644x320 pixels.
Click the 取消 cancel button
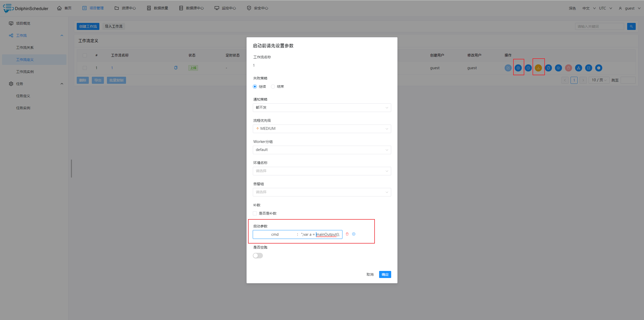(370, 274)
